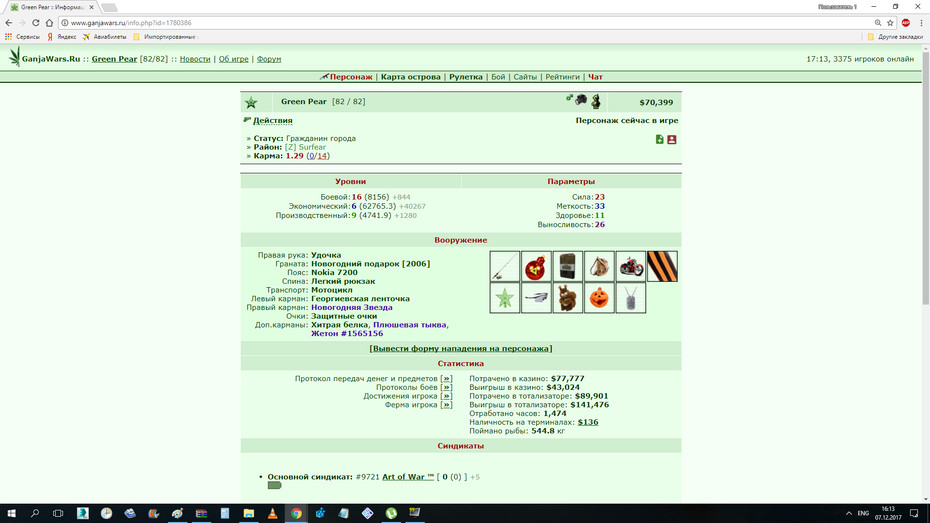The image size is (930, 523).
Task: Click the [Z] Surfear district link
Action: (305, 146)
